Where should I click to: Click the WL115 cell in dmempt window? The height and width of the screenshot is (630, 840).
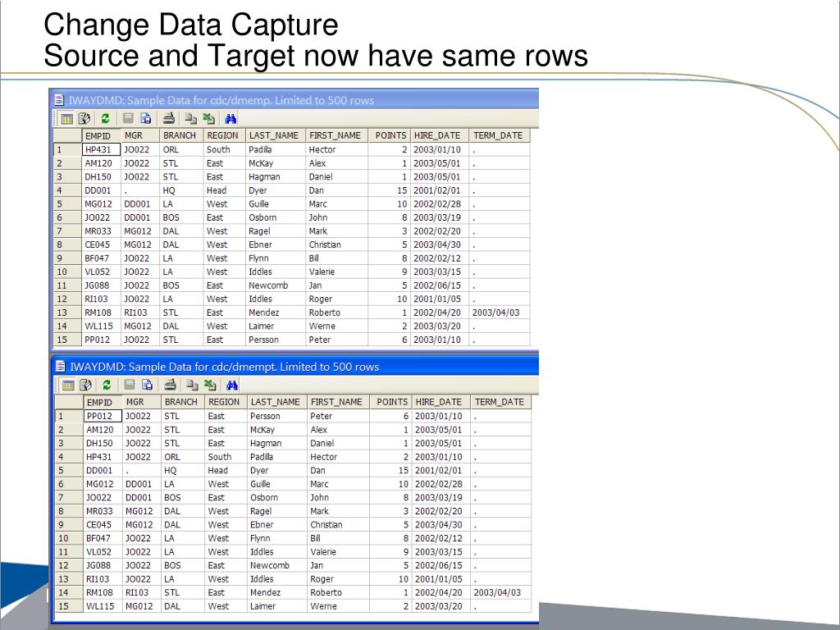coord(103,606)
